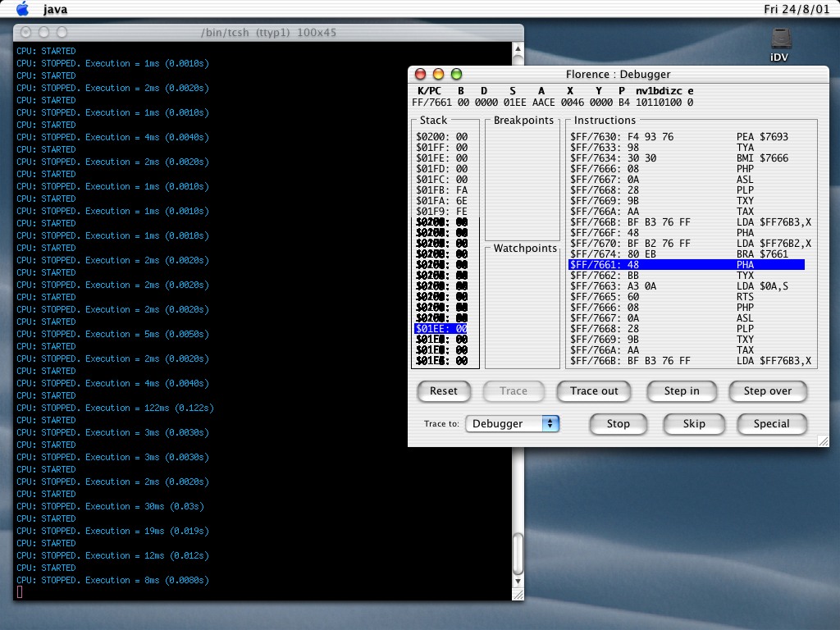Screen dimensions: 840x630
Task: Click the terminal line showing 122ms execution
Action: click(x=115, y=409)
